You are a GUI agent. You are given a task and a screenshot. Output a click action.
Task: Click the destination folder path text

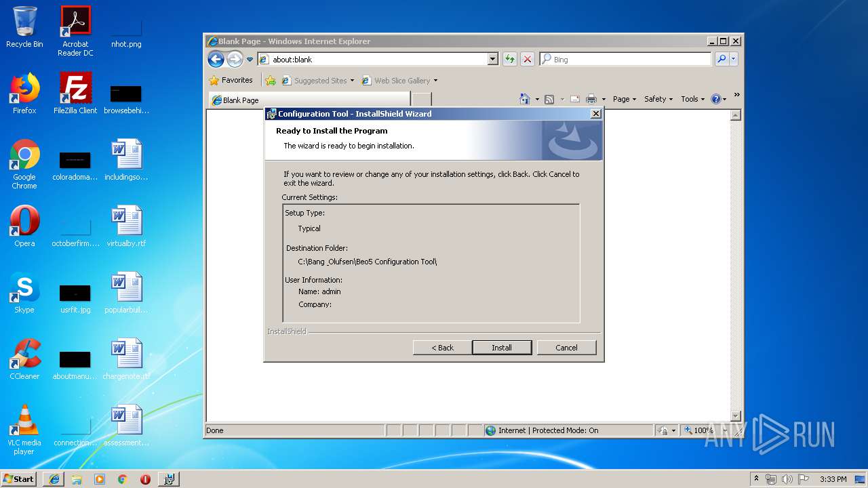(x=368, y=262)
